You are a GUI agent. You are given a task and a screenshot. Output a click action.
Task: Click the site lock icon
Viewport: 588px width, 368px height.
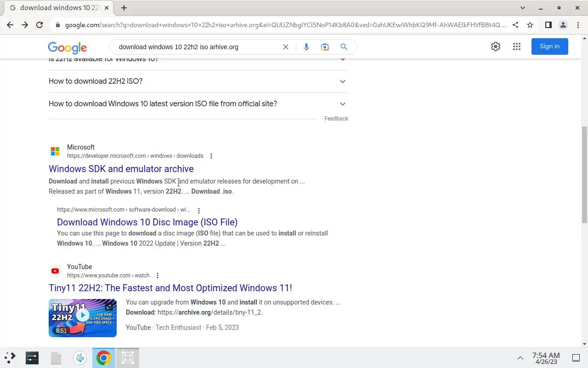58,25
